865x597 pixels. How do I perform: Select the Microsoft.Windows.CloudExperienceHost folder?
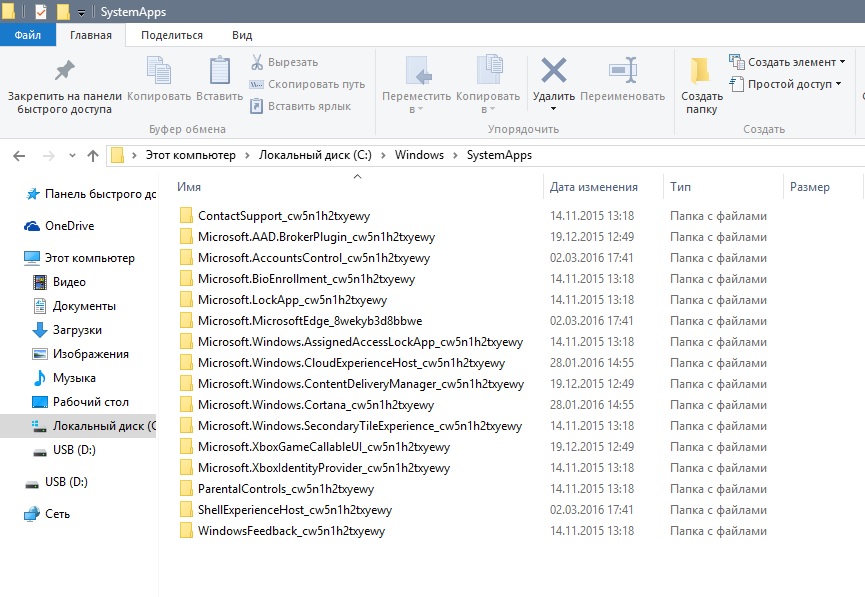[x=351, y=363]
